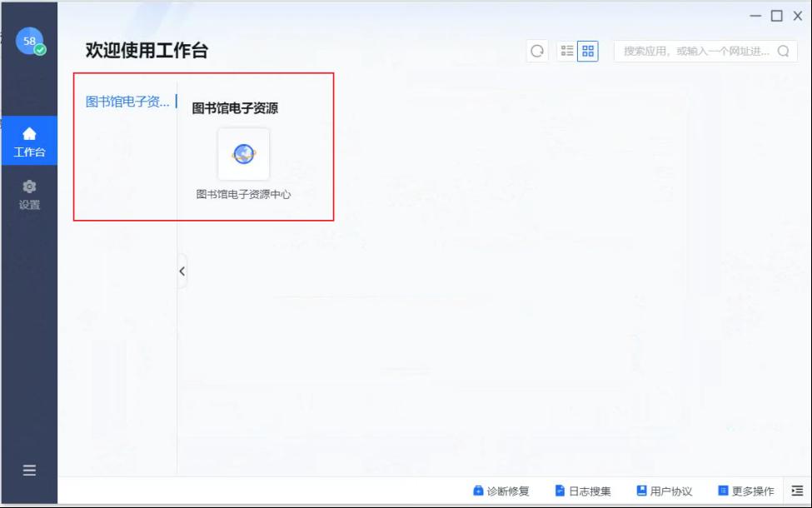Collapse the category panel with left chevron
The height and width of the screenshot is (508, 812).
tap(182, 271)
